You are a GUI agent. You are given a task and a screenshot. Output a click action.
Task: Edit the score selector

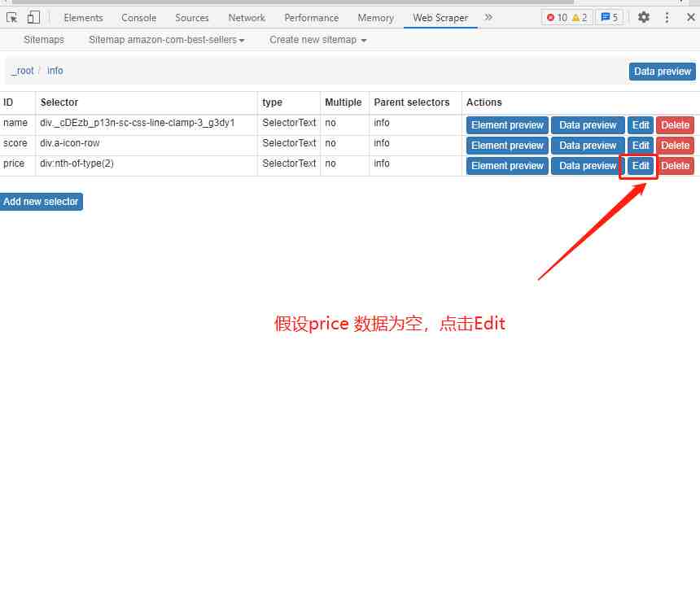(x=641, y=146)
